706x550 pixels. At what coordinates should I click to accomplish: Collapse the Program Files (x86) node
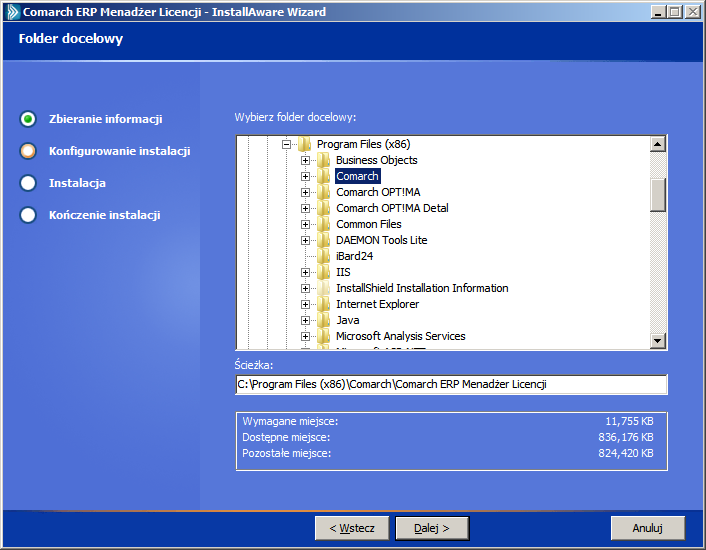point(286,144)
